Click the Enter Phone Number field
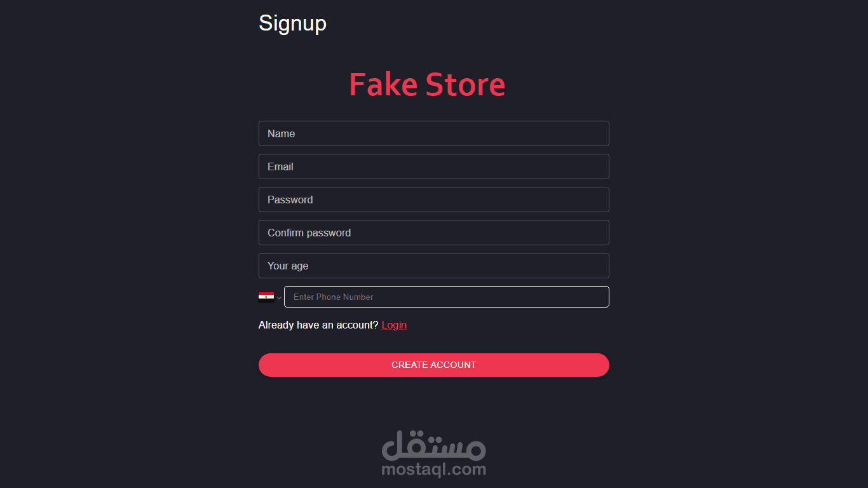868x488 pixels. click(447, 297)
